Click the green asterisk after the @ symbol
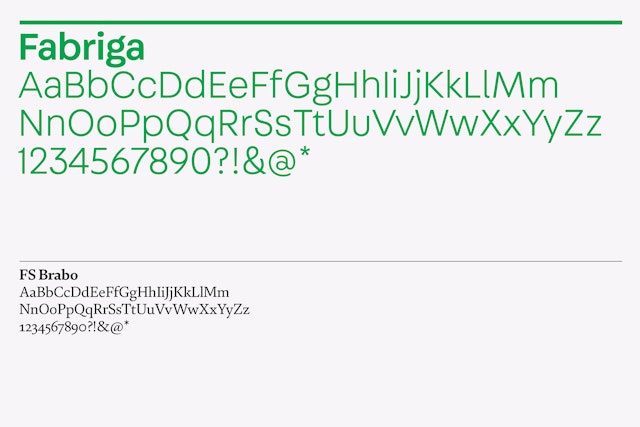 tap(304, 153)
